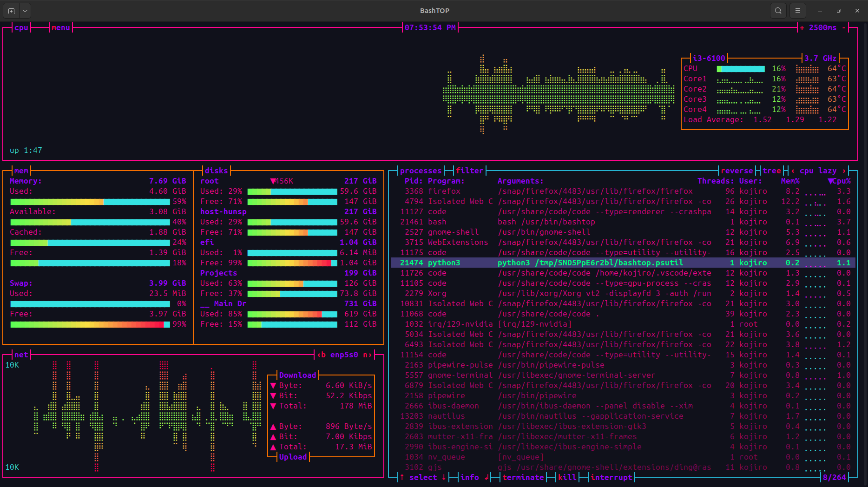
Task: Select the firefox process row 3368
Action: (623, 191)
